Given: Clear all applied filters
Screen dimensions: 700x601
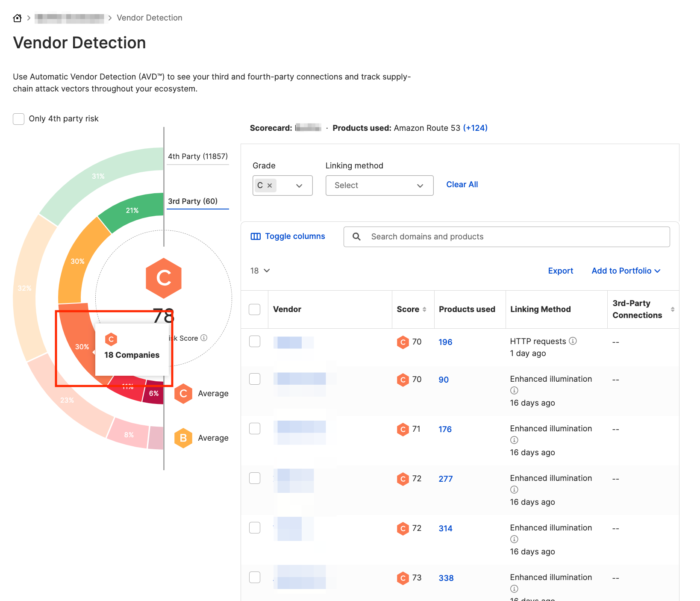Looking at the screenshot, I should pos(462,185).
